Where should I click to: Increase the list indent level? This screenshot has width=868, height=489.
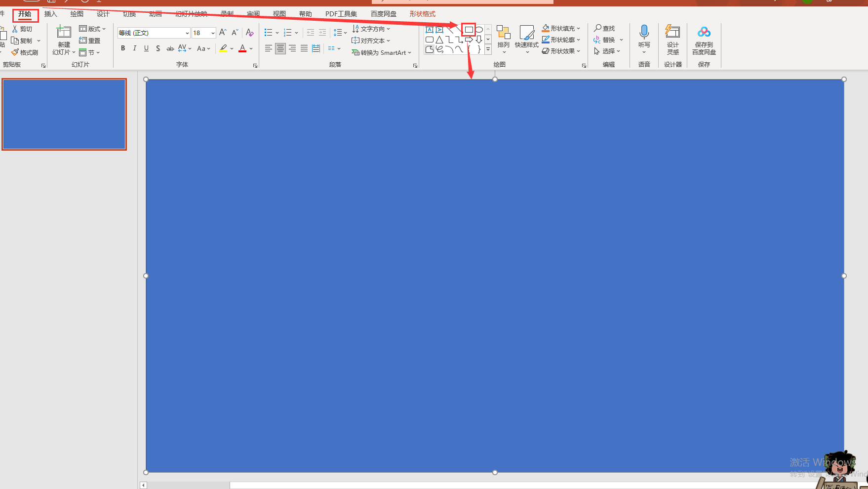pyautogui.click(x=322, y=33)
